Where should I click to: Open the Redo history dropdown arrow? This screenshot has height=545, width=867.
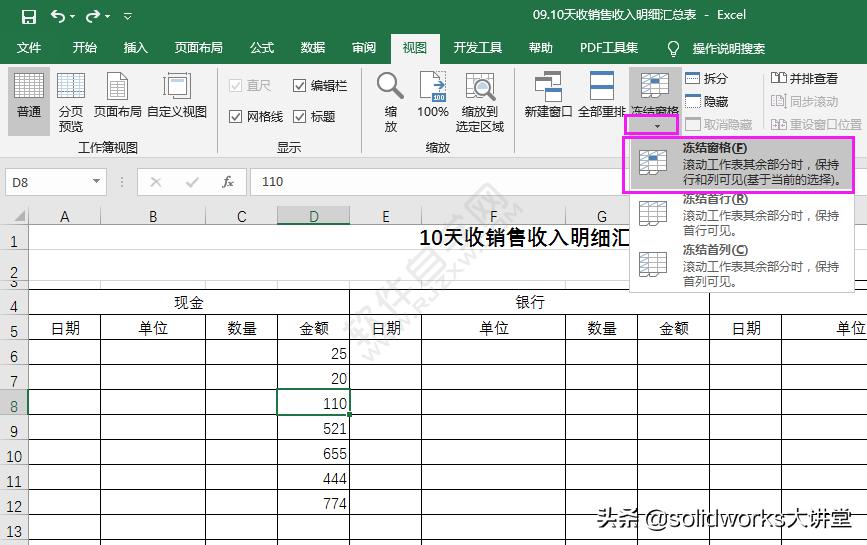tap(107, 17)
